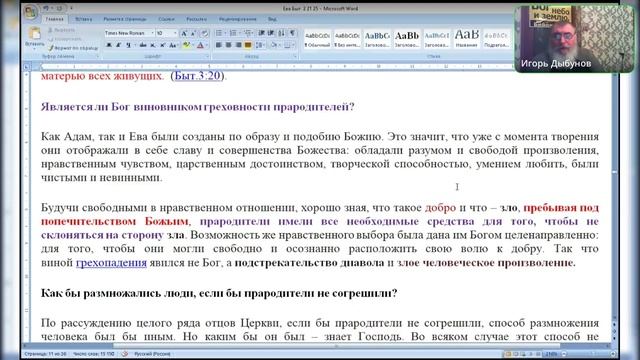The width and height of the screenshot is (640, 360).
Task: Center the text
Action: (x=229, y=45)
